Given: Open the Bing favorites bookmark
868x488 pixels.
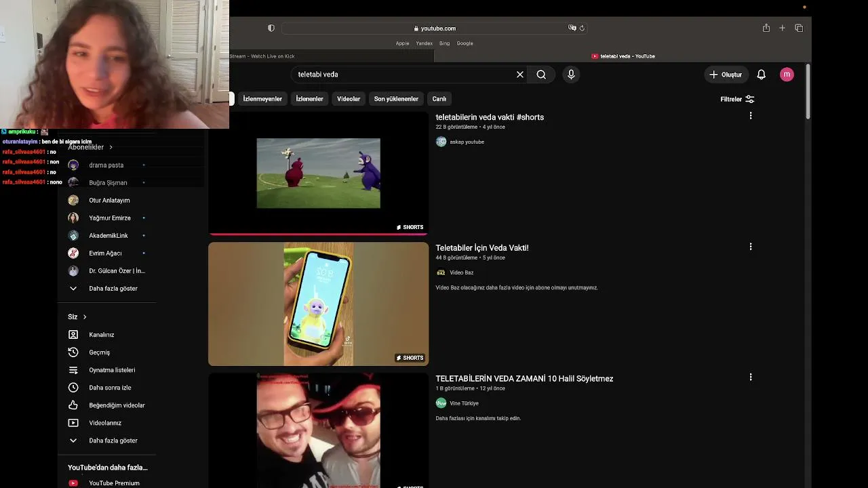Looking at the screenshot, I should pos(444,43).
